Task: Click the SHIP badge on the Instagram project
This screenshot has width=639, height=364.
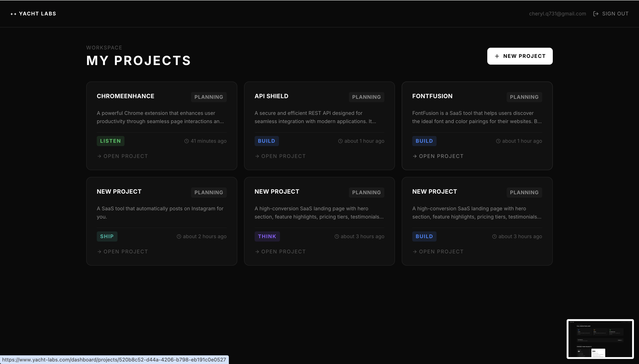Action: click(x=107, y=236)
